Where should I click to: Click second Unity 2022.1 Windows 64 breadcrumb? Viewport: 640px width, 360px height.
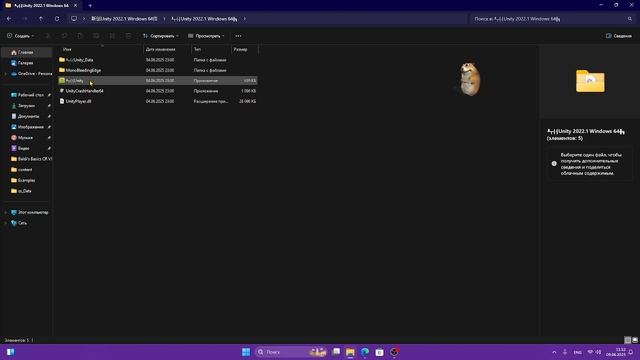click(204, 19)
